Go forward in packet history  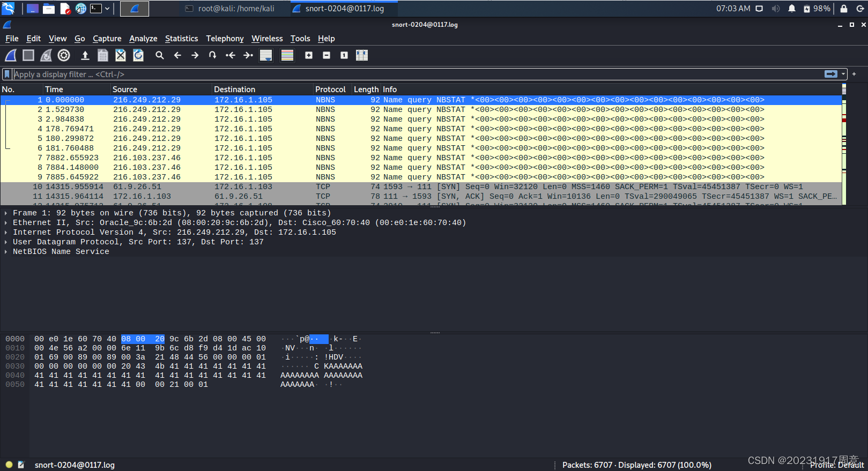[x=195, y=55]
